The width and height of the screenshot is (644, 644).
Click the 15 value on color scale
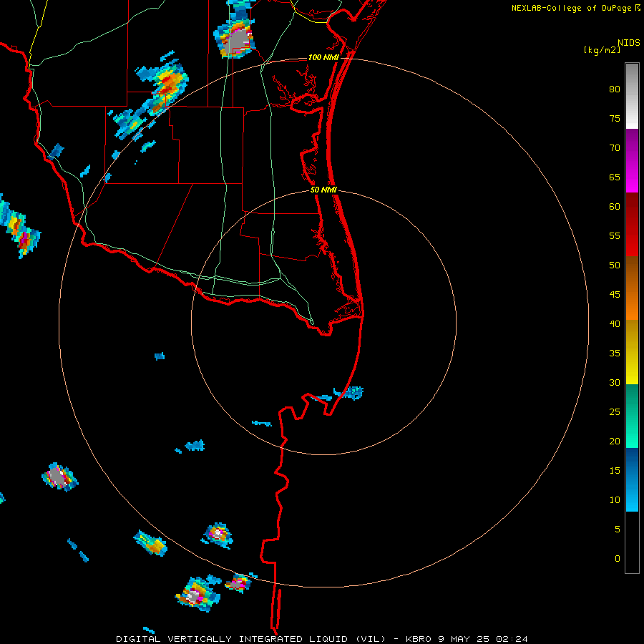[615, 471]
